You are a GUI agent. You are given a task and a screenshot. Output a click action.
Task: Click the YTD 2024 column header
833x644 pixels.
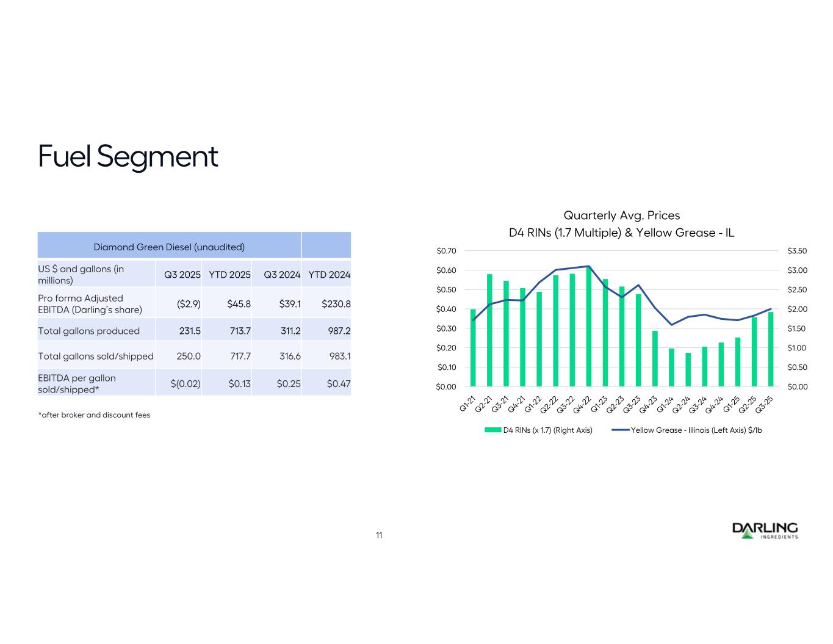coord(329,275)
